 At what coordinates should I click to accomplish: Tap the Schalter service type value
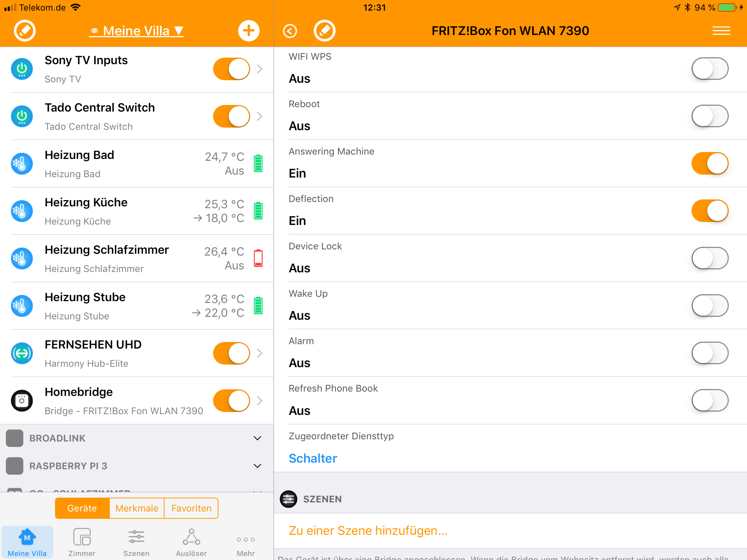(313, 458)
